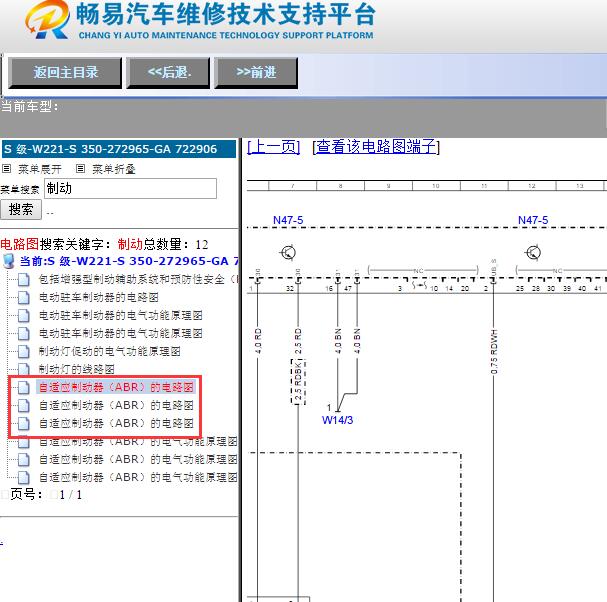Click the 0.75 RDWH wire label
The image size is (607, 602).
click(494, 352)
